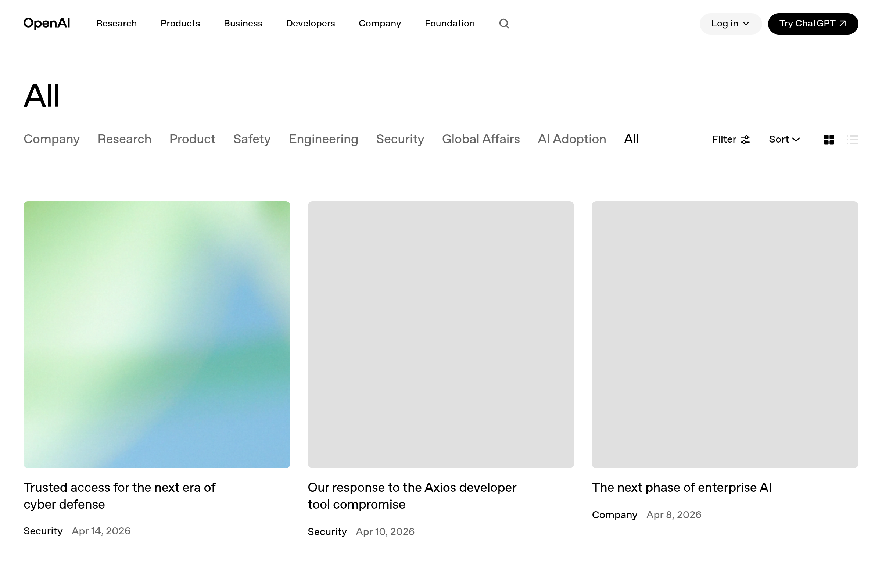Select the Security category tab
Image resolution: width=882 pixels, height=588 pixels.
(400, 139)
